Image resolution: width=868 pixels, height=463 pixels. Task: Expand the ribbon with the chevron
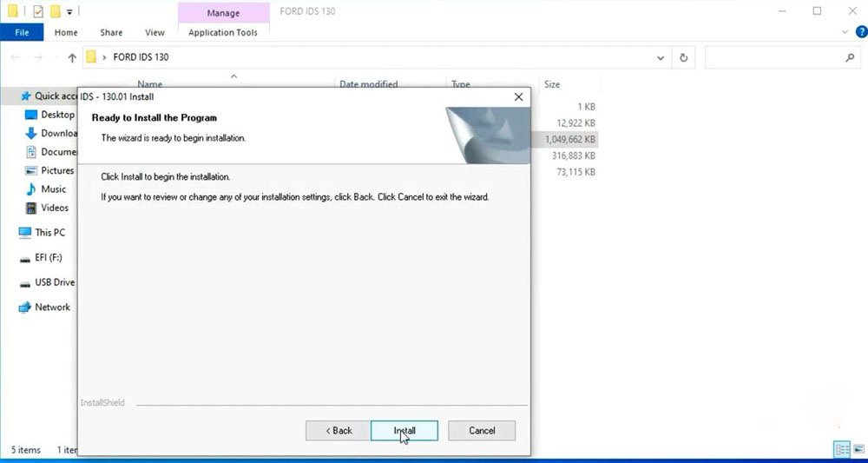(x=845, y=32)
